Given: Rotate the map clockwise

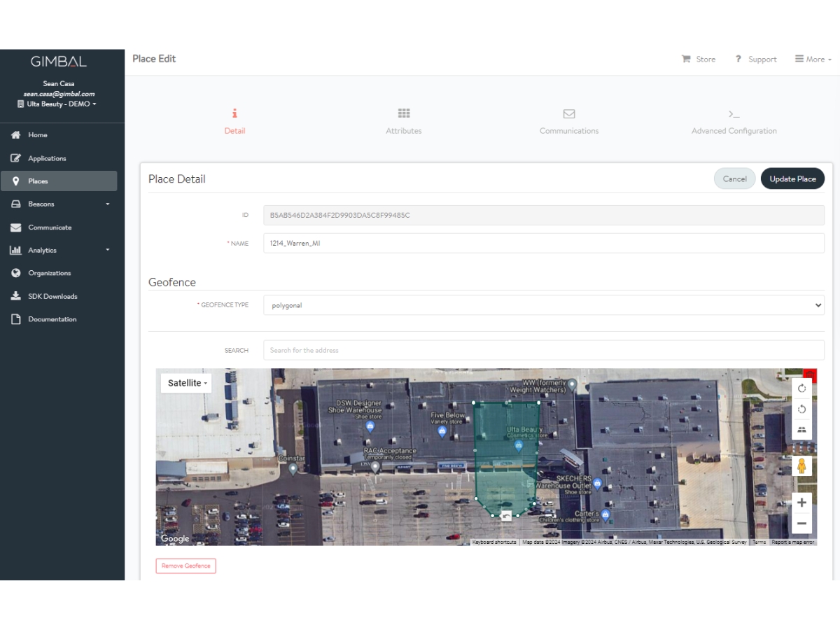Looking at the screenshot, I should [x=801, y=388].
